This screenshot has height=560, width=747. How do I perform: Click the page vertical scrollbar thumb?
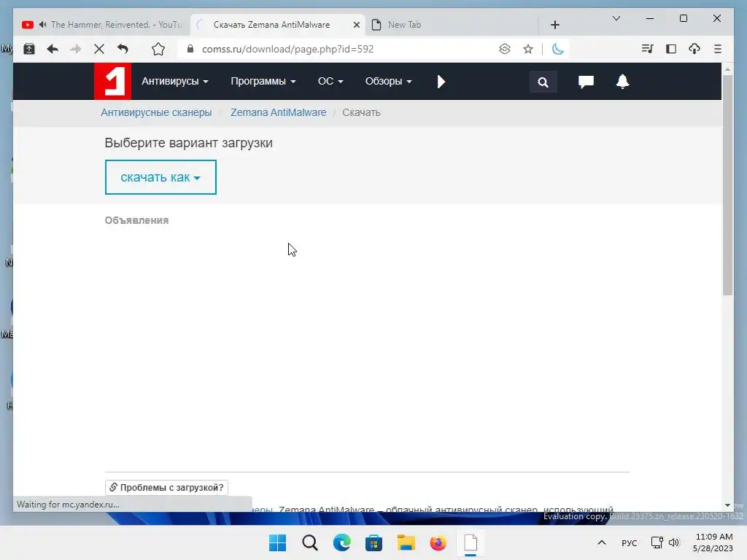[727, 184]
